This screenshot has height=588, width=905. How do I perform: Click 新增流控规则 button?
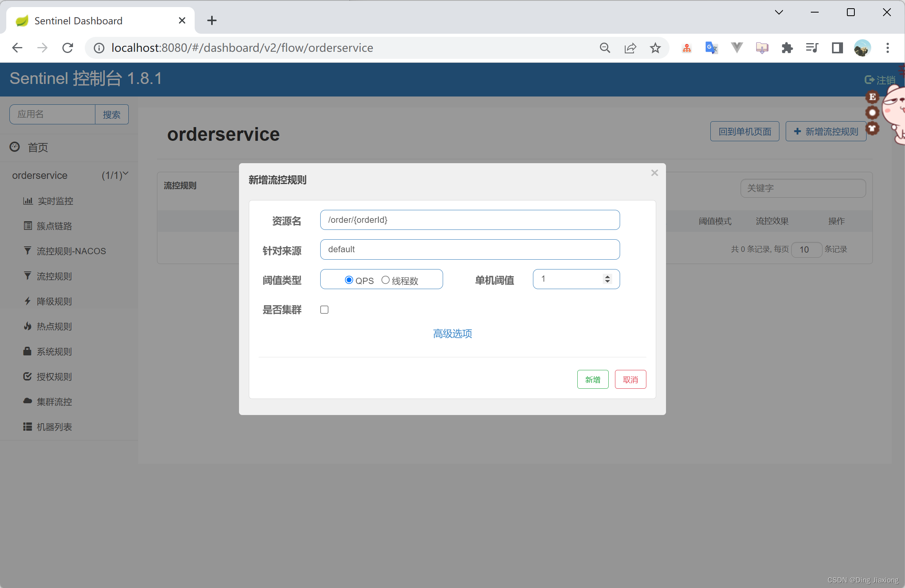pyautogui.click(x=826, y=131)
